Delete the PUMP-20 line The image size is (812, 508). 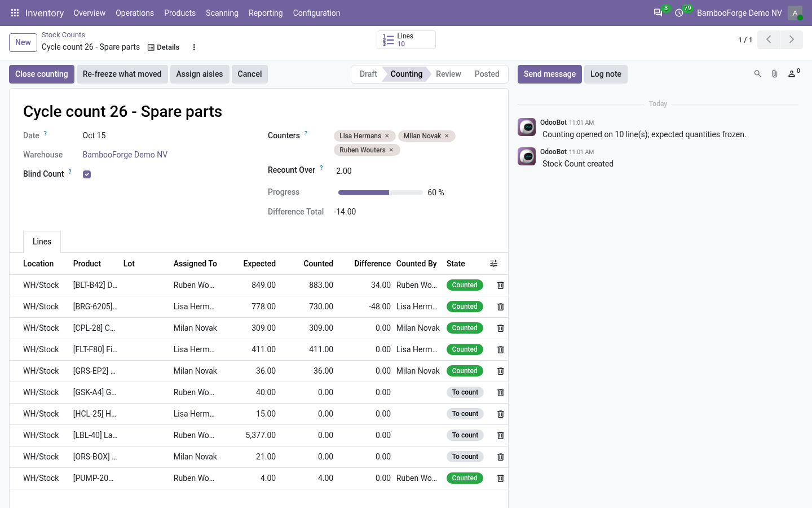[500, 479]
